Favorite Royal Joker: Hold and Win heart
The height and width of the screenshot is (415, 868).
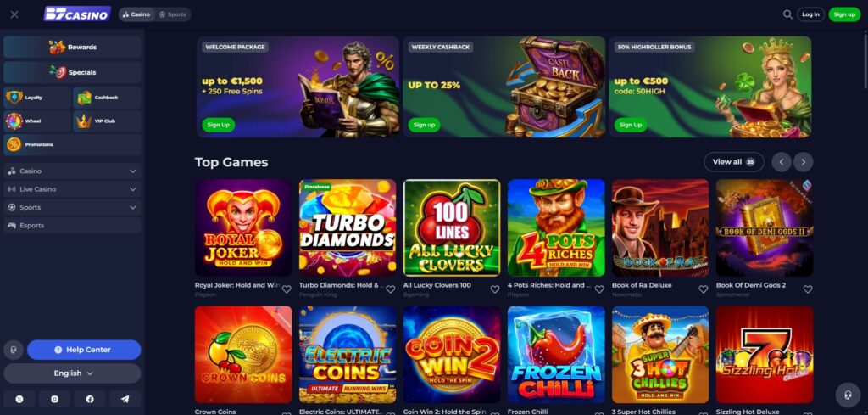[x=287, y=289]
